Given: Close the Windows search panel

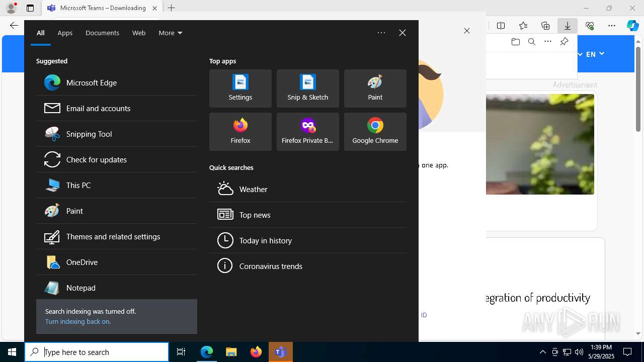Looking at the screenshot, I should click(403, 33).
